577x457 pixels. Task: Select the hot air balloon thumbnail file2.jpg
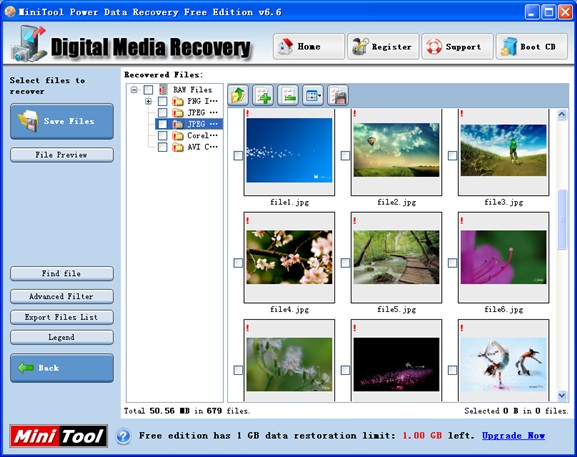click(x=396, y=150)
